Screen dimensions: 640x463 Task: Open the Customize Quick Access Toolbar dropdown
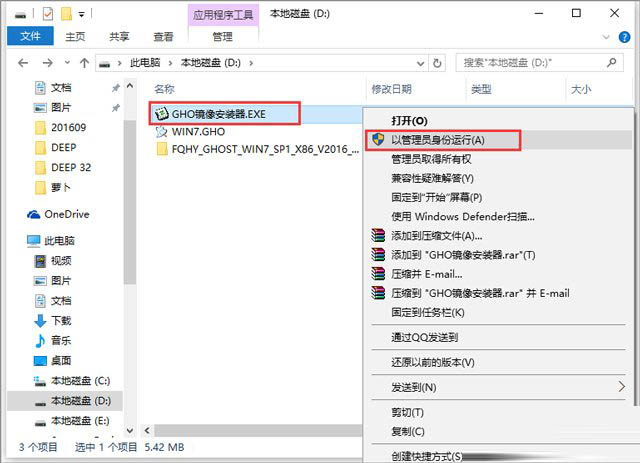pyautogui.click(x=82, y=15)
